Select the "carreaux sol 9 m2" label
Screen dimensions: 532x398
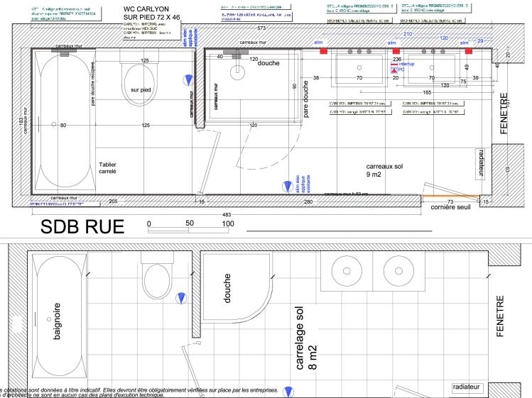[x=384, y=170]
